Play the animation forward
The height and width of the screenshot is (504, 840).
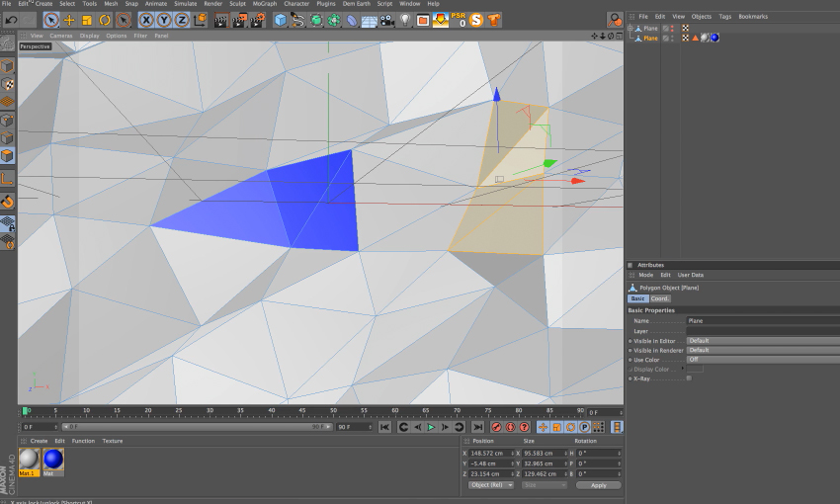(x=431, y=427)
